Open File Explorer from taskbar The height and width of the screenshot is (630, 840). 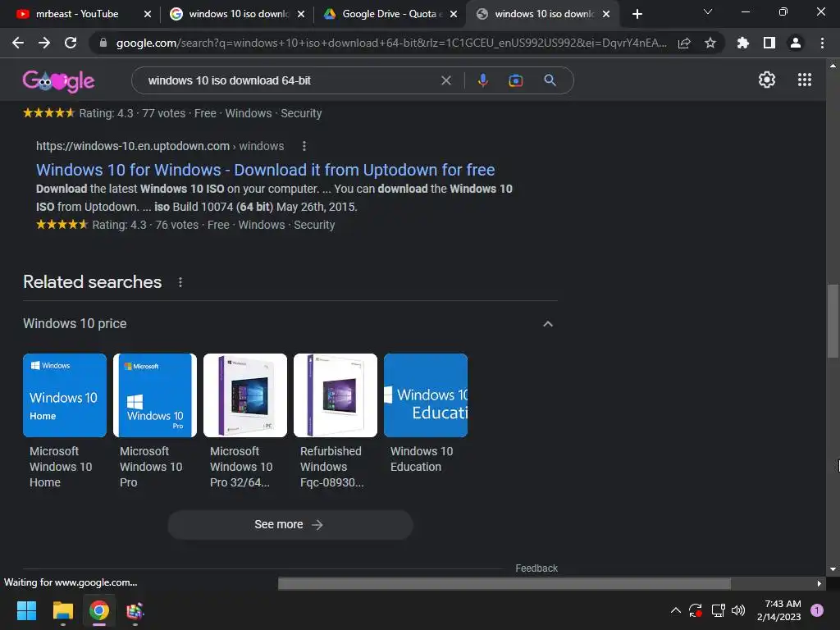(62, 610)
